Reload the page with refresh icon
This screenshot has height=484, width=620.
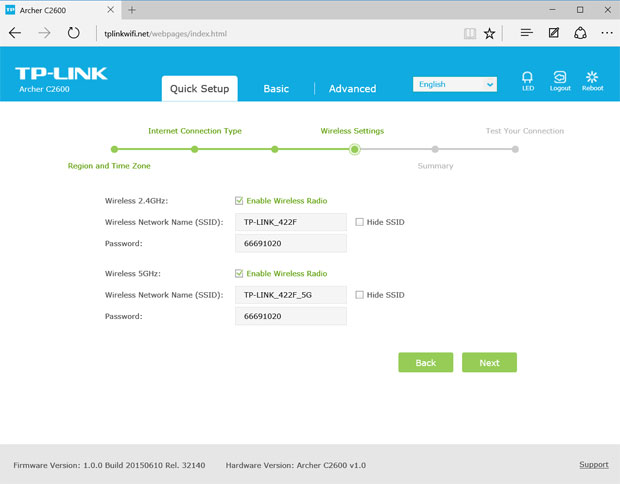pos(74,33)
